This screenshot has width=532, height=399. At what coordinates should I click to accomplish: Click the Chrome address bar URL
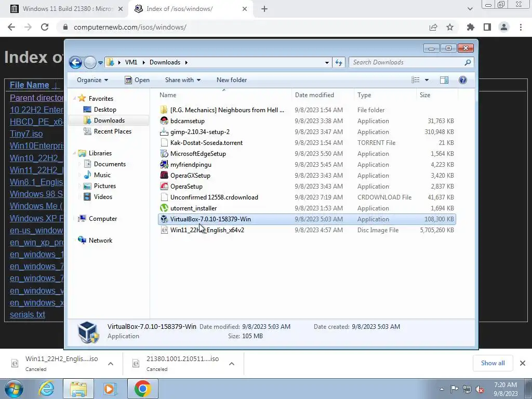[130, 27]
